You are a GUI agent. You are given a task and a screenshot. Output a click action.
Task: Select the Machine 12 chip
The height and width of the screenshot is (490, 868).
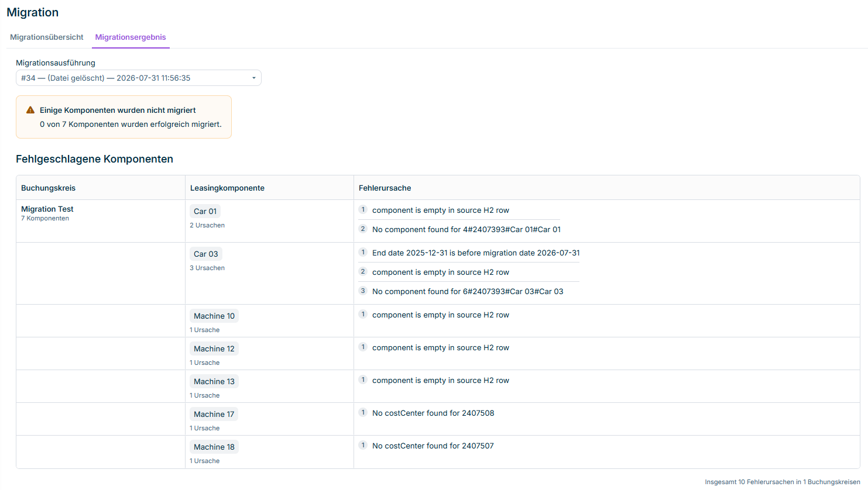tap(214, 348)
